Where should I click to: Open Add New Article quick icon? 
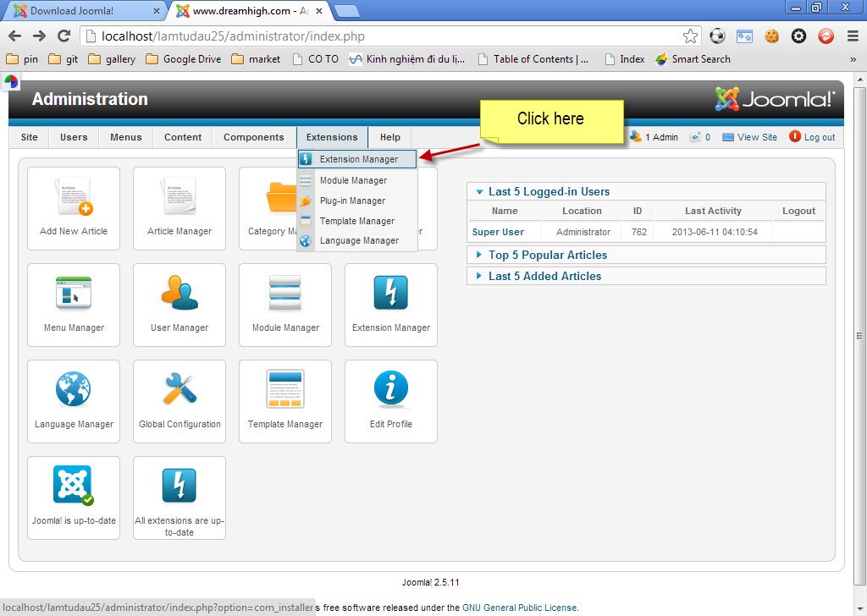(x=74, y=207)
